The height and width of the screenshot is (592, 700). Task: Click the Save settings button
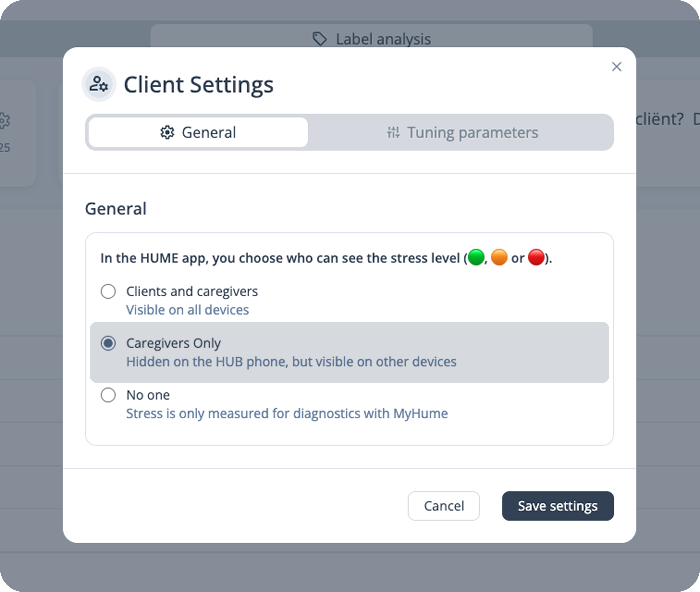pyautogui.click(x=557, y=506)
